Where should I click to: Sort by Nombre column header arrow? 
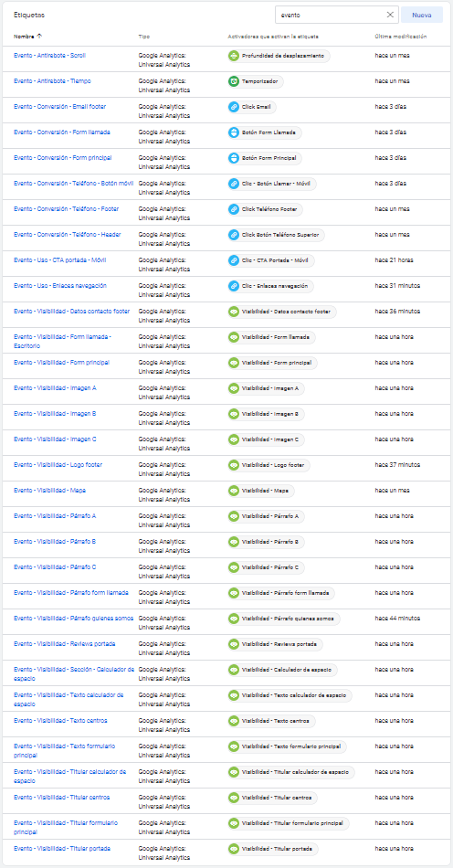[39, 37]
